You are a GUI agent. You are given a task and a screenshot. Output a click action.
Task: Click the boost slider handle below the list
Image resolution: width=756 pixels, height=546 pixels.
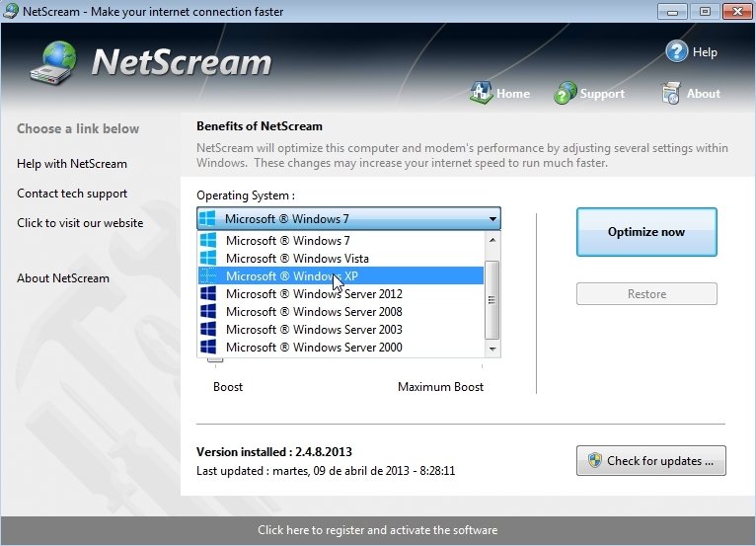[x=215, y=359]
